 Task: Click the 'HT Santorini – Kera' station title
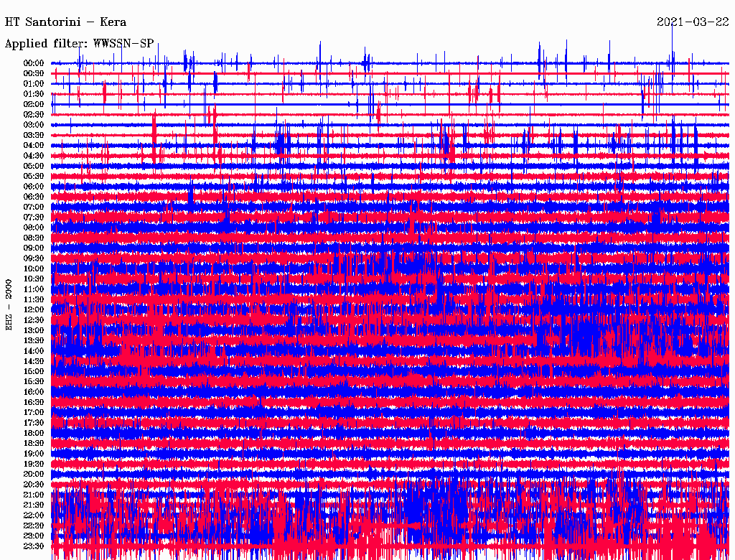65,22
